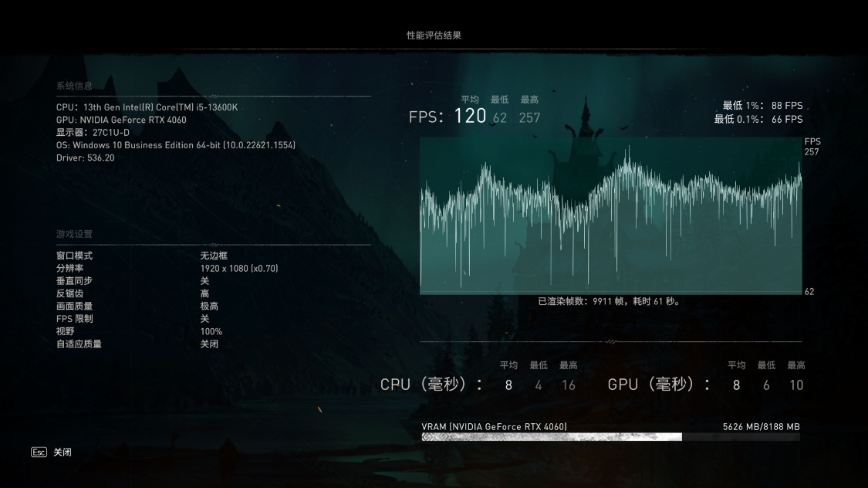Screen dimensions: 868x488
Task: Click the VRAM usage bar
Action: tap(610, 437)
